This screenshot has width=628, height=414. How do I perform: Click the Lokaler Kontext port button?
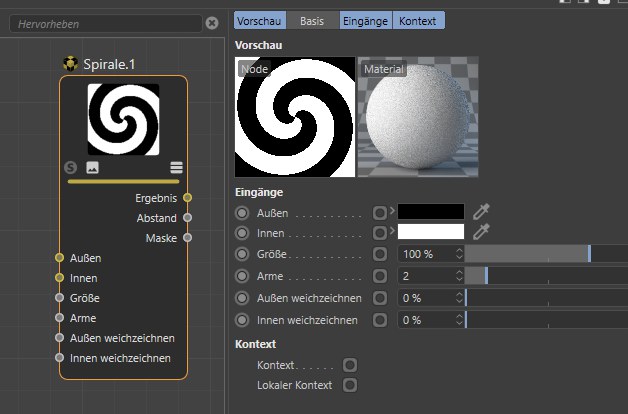(350, 384)
